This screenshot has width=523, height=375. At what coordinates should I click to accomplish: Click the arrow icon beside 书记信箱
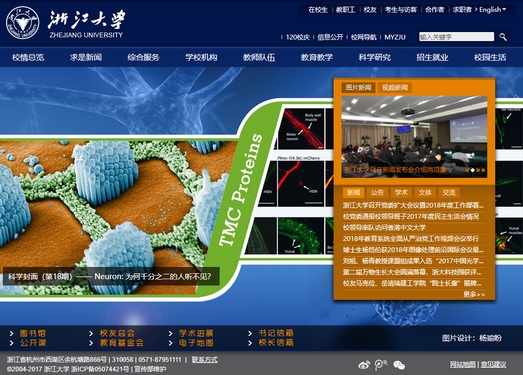pyautogui.click(x=250, y=333)
